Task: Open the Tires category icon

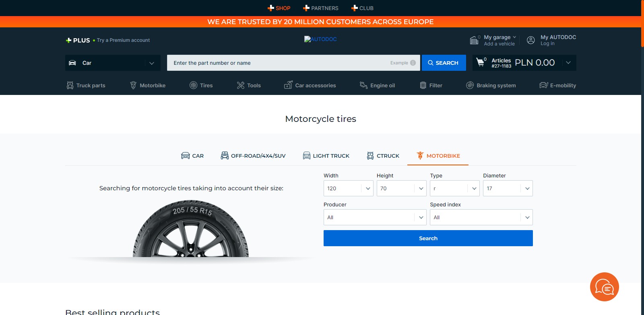Action: (194, 85)
